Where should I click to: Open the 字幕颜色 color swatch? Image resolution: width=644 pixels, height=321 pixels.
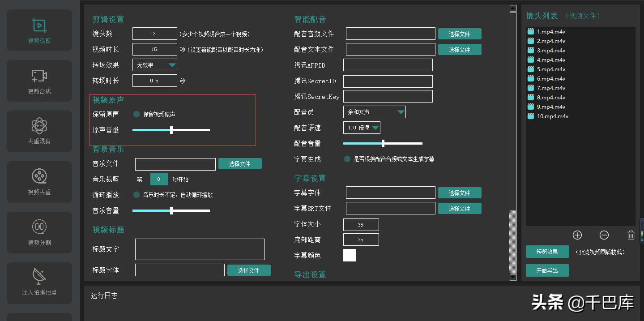tap(349, 255)
